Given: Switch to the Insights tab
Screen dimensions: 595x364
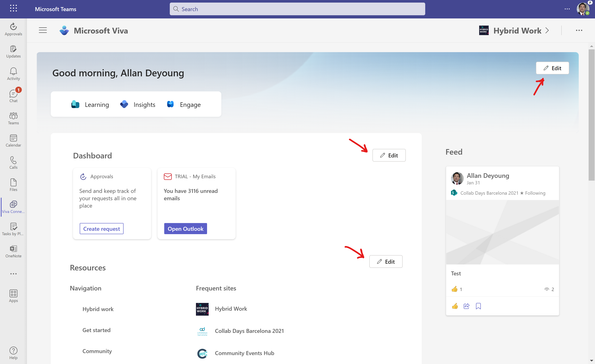Looking at the screenshot, I should click(138, 104).
